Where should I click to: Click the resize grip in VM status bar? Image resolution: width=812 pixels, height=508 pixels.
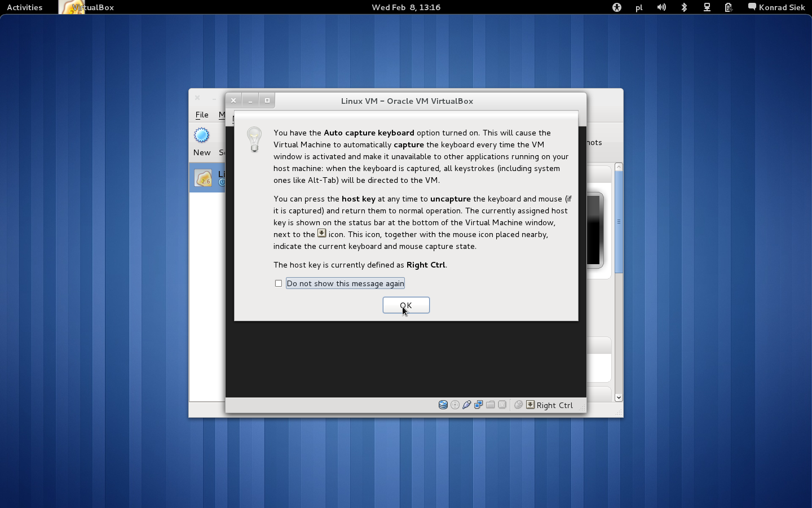pos(581,407)
